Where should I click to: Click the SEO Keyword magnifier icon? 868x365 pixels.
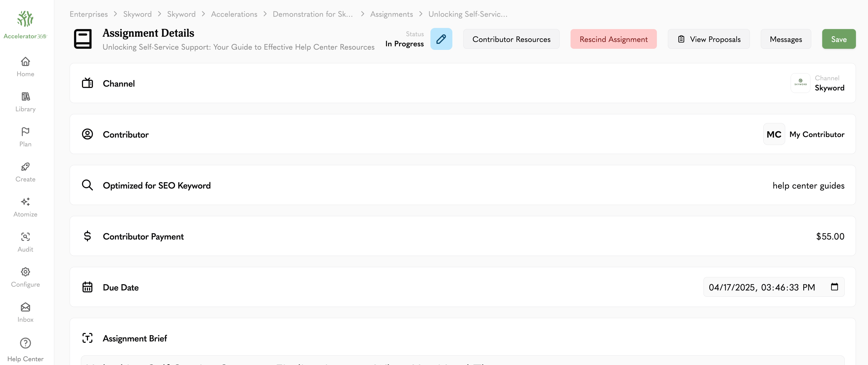pyautogui.click(x=87, y=185)
